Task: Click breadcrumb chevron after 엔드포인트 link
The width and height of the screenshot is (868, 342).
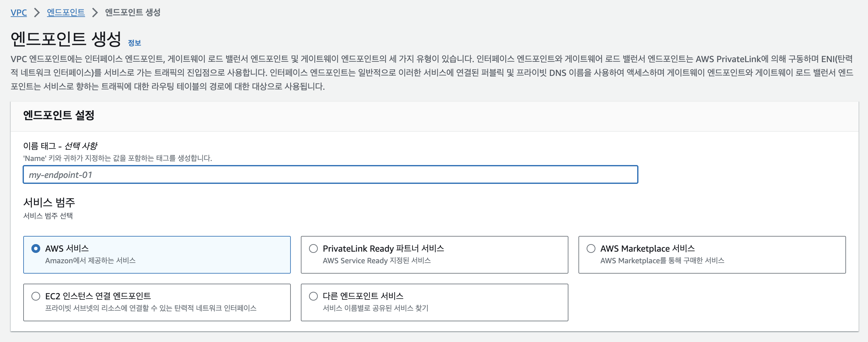Action: click(x=95, y=13)
